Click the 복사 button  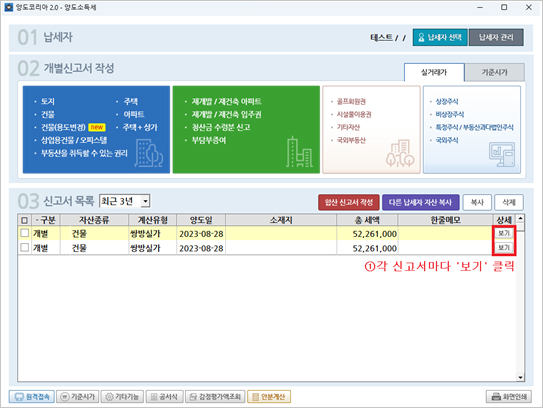click(477, 202)
